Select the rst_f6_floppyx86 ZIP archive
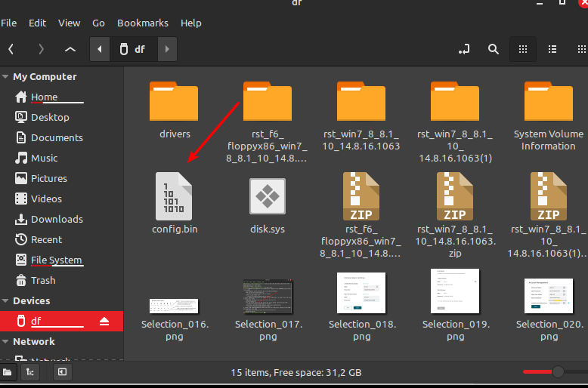The image size is (588, 388). [x=361, y=214]
